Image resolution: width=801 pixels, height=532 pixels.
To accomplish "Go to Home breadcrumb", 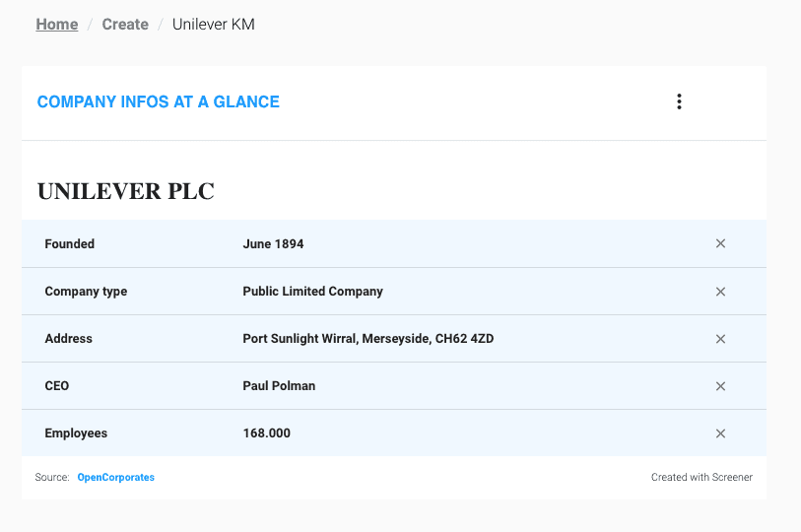I will [57, 24].
